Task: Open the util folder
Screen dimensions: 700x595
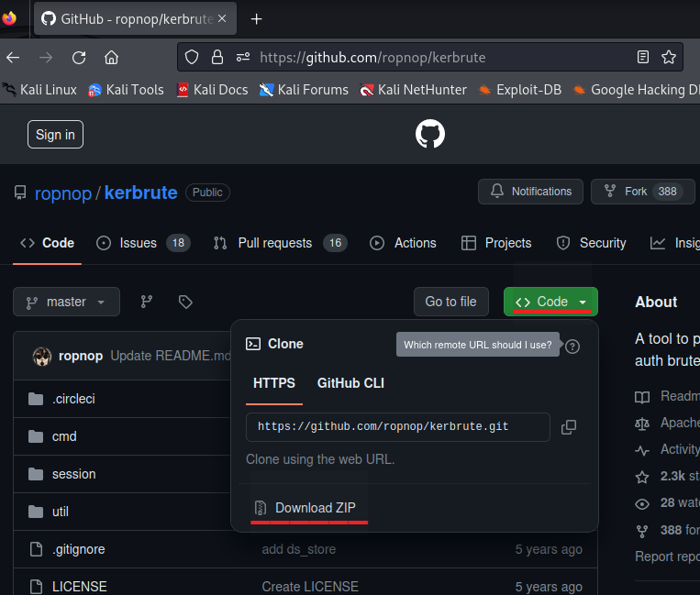Action: 61,512
